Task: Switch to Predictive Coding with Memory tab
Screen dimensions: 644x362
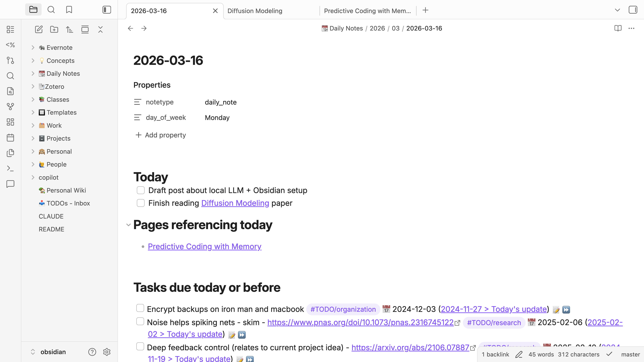Action: point(367,11)
